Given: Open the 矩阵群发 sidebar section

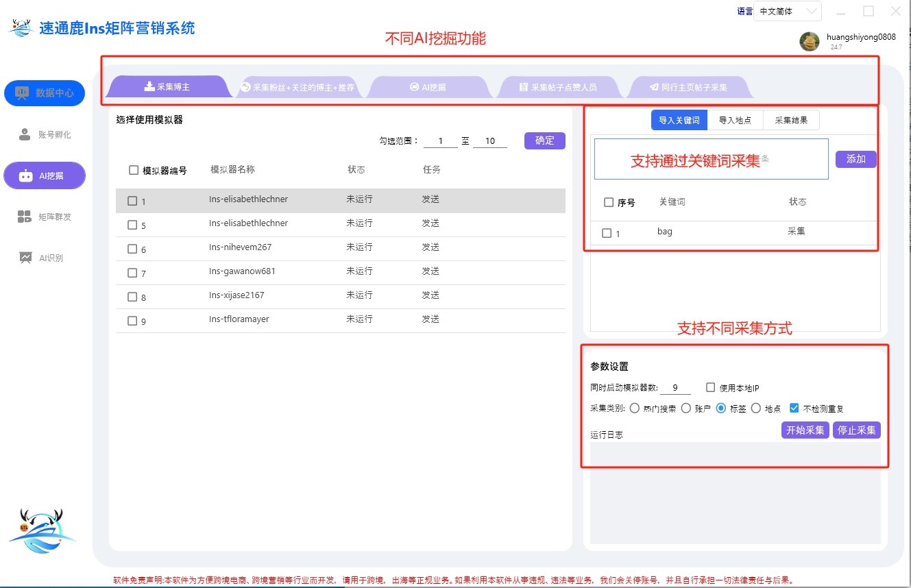Looking at the screenshot, I should [x=45, y=217].
